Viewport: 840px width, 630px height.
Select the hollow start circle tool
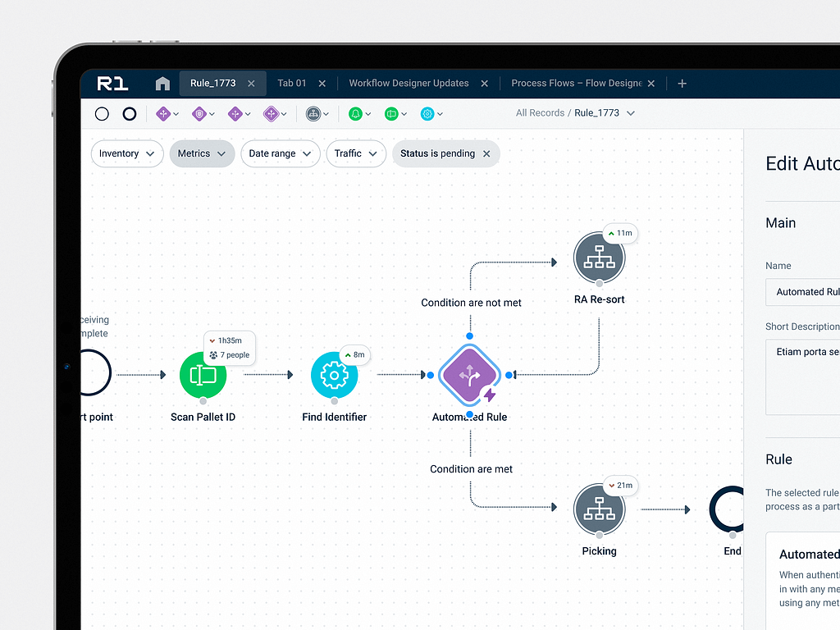coord(102,113)
